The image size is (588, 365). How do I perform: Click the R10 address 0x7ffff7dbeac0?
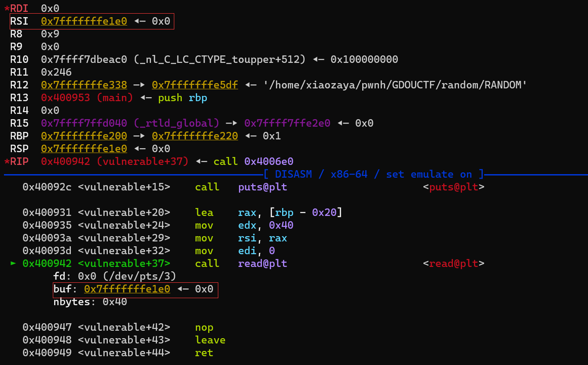pyautogui.click(x=84, y=59)
